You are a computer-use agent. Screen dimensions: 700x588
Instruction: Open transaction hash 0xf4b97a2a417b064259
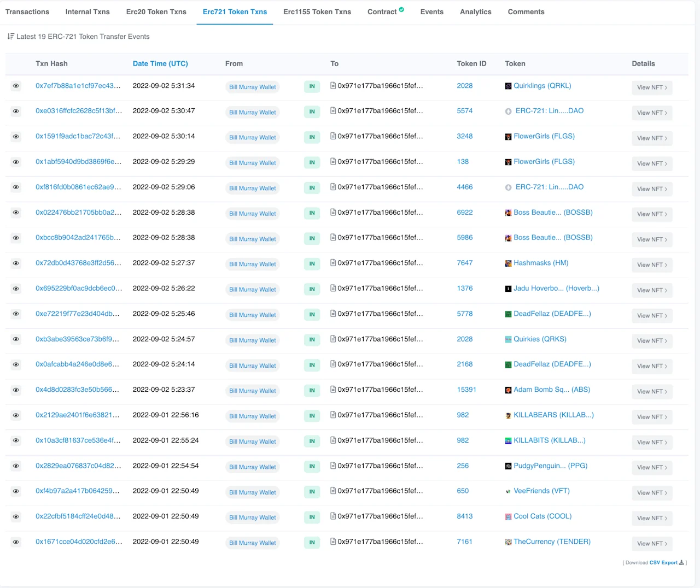[77, 491]
